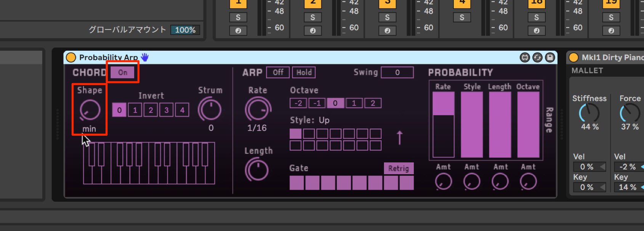Click Probability Arp hot-swap preset icon

coord(537,58)
